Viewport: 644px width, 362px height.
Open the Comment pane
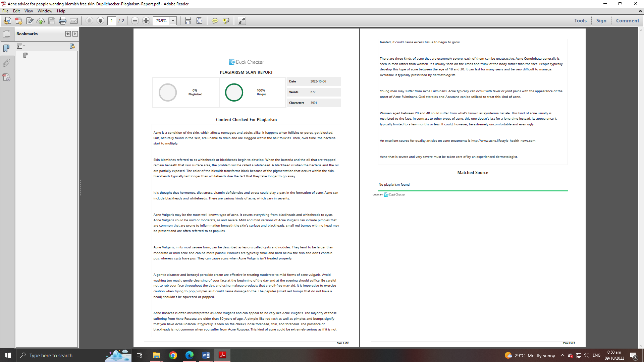[x=627, y=21]
